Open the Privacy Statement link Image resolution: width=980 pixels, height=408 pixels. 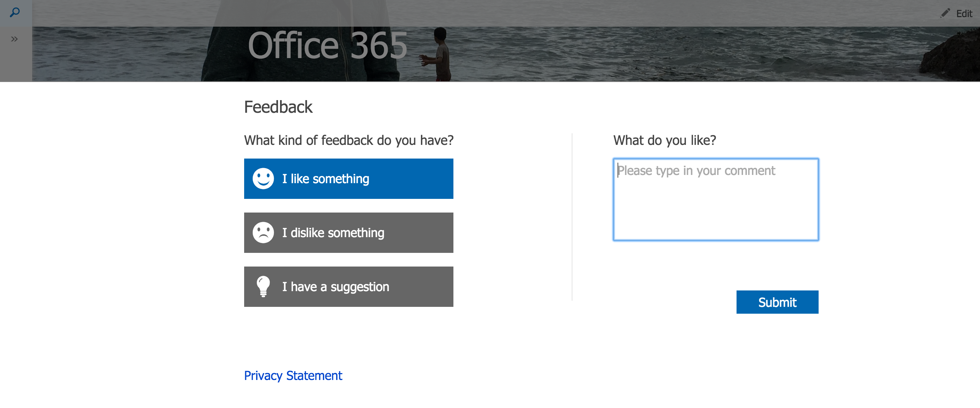tap(293, 376)
